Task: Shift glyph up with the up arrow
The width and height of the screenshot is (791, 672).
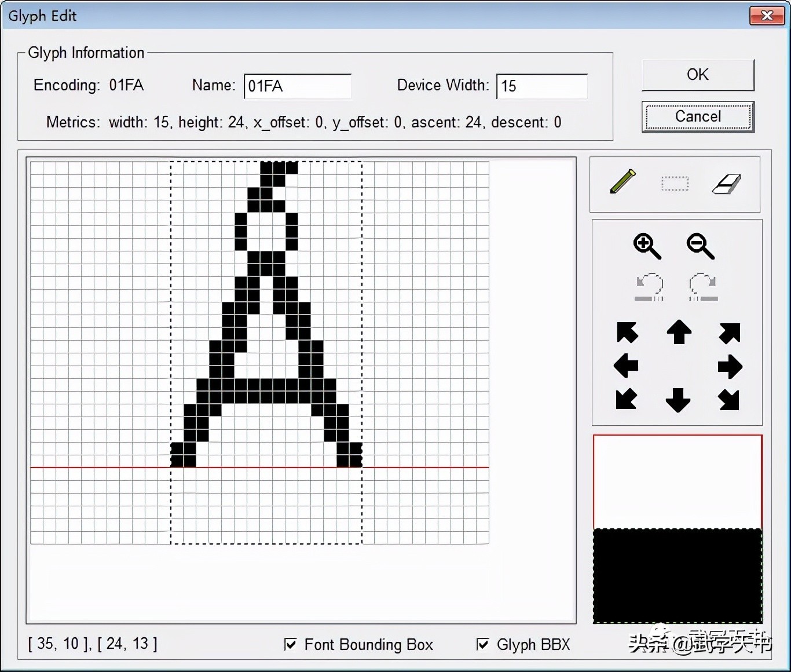Action: 679,333
